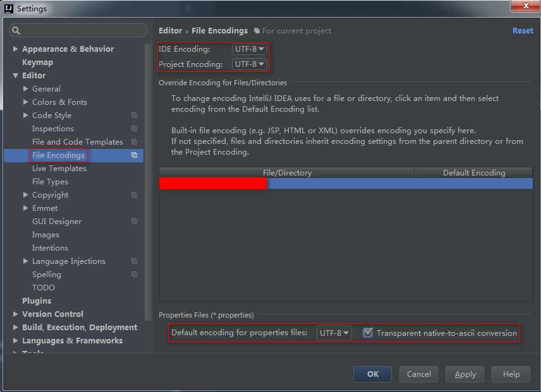Open GUI Designer settings
Image resolution: width=541 pixels, height=392 pixels.
57,222
